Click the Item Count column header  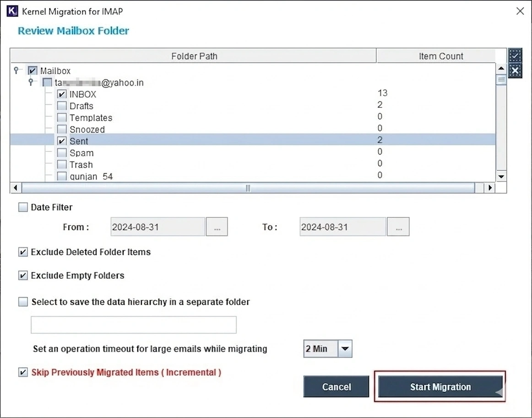[440, 56]
